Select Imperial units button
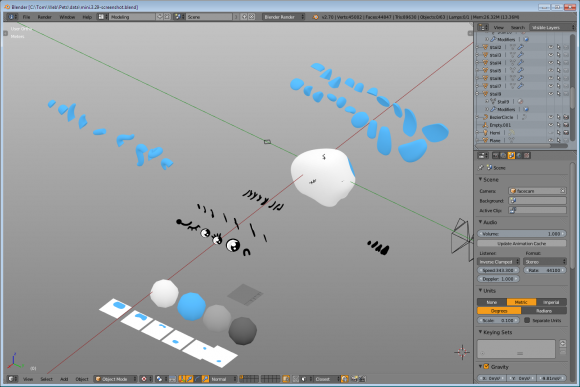This screenshot has height=387, width=580. click(551, 302)
